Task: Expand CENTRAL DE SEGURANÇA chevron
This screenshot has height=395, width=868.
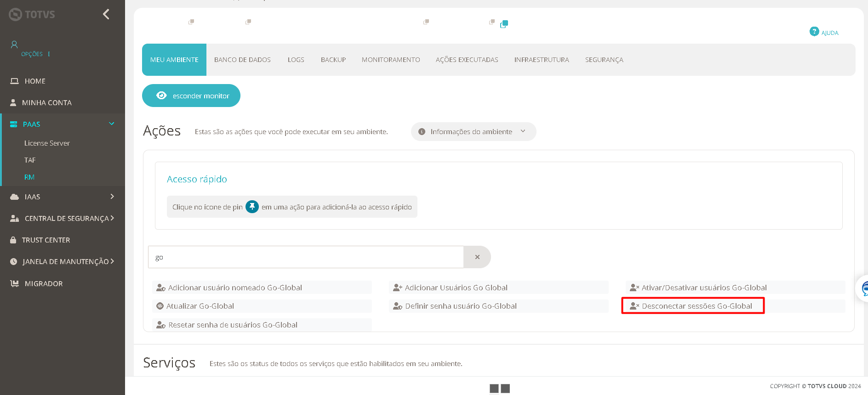Action: click(x=112, y=218)
